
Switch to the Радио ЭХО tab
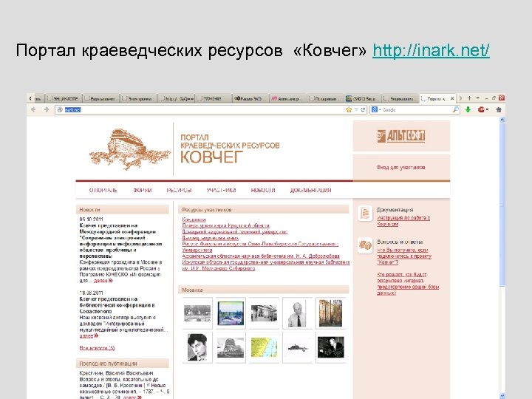(x=250, y=99)
